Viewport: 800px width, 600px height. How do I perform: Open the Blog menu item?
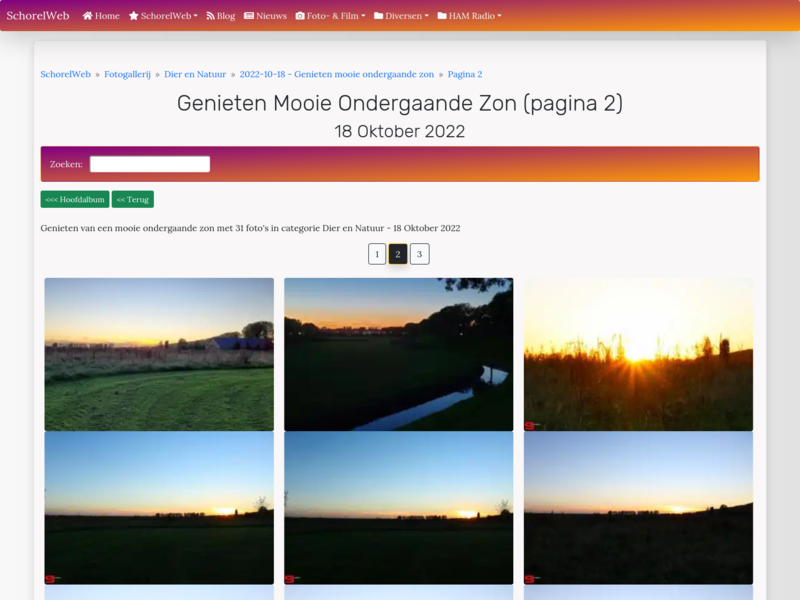(x=220, y=16)
